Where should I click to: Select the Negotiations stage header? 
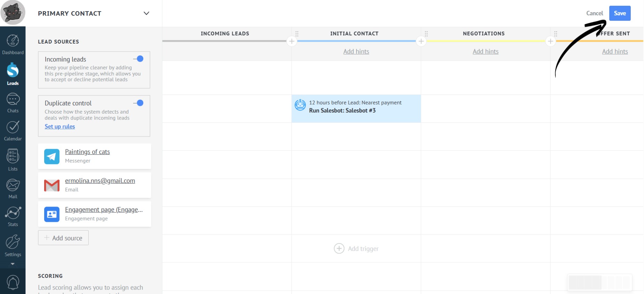[483, 34]
